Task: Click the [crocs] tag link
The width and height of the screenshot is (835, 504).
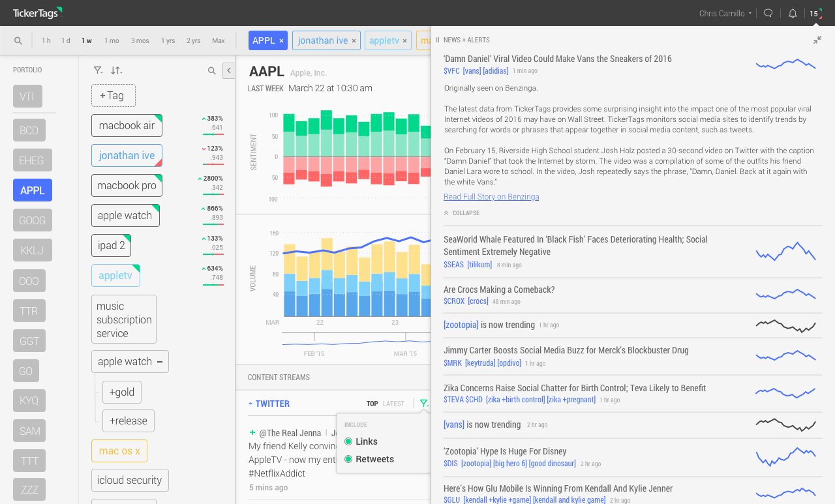Action: [x=478, y=301]
